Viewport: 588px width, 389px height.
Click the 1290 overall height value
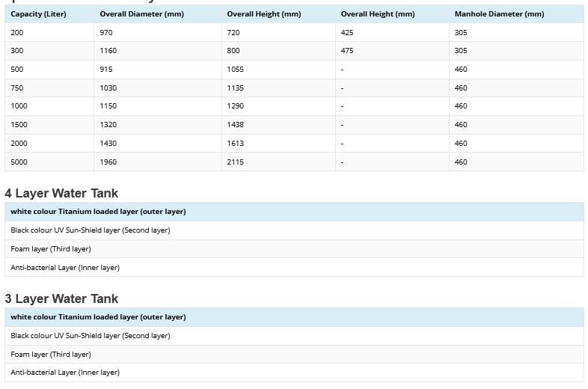click(x=236, y=106)
